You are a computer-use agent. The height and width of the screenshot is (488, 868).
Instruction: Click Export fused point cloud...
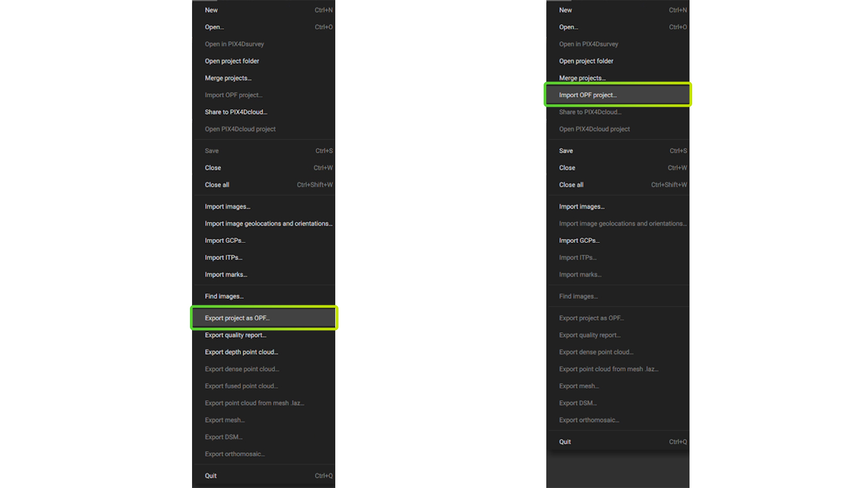pyautogui.click(x=264, y=386)
